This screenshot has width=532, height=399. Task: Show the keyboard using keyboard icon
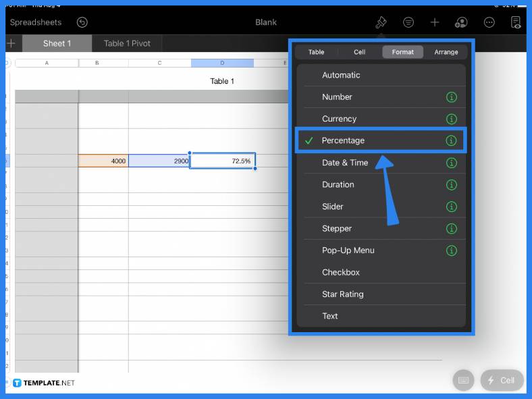tap(463, 380)
